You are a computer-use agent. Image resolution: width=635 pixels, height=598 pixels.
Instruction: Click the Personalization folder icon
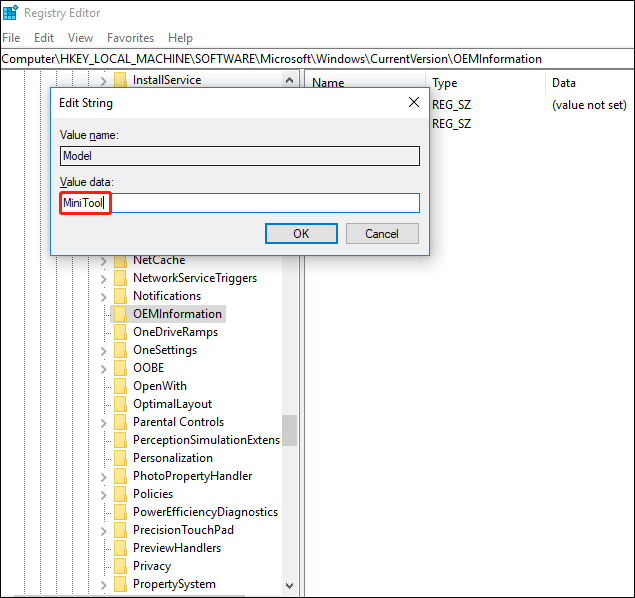120,458
